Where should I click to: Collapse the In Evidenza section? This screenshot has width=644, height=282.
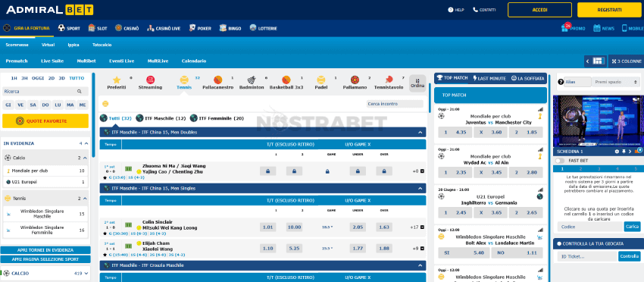[86, 143]
